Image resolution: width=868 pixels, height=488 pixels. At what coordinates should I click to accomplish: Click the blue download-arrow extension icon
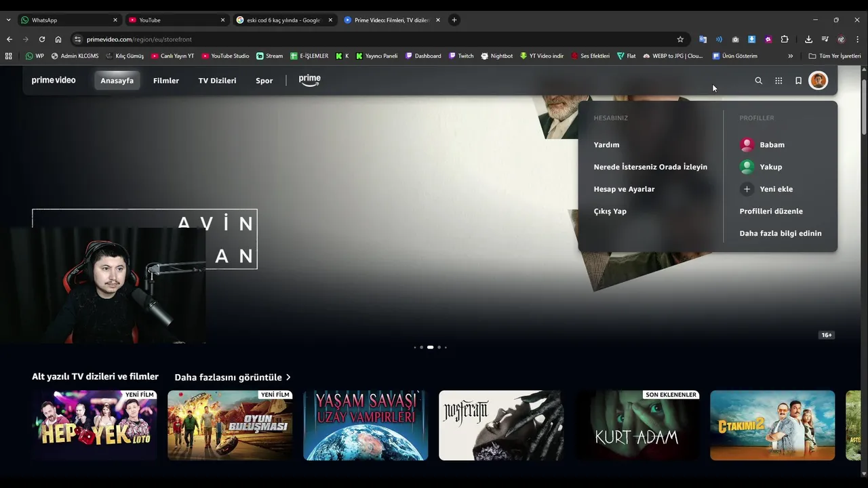click(x=751, y=39)
